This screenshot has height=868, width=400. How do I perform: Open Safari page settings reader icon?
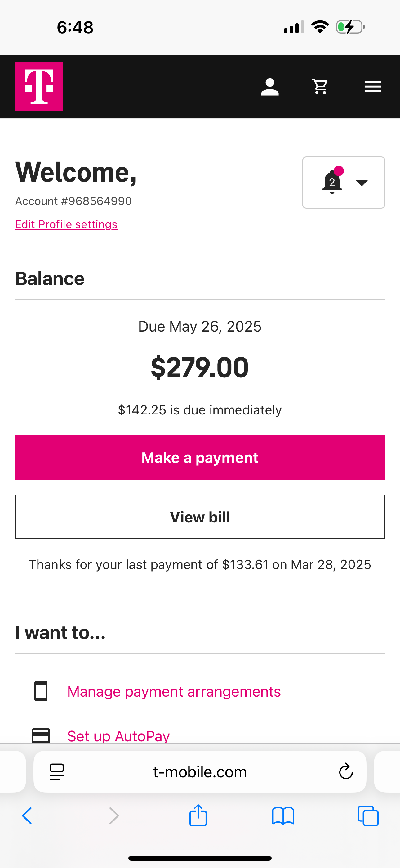point(57,772)
